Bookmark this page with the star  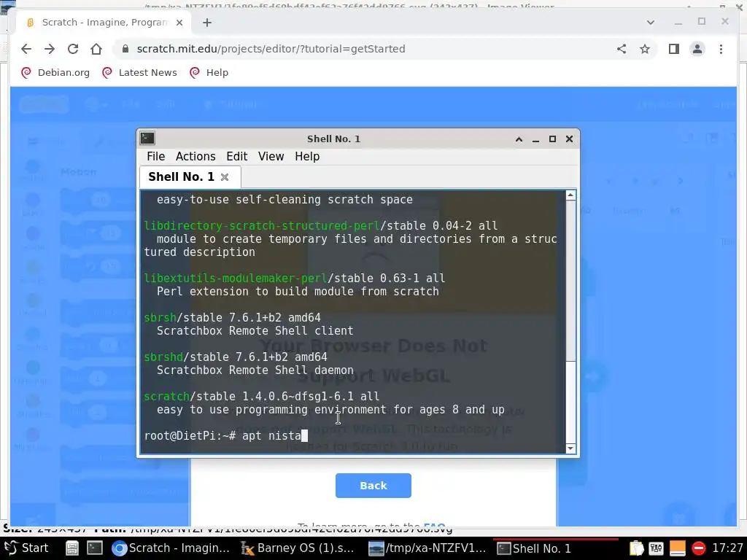645,49
